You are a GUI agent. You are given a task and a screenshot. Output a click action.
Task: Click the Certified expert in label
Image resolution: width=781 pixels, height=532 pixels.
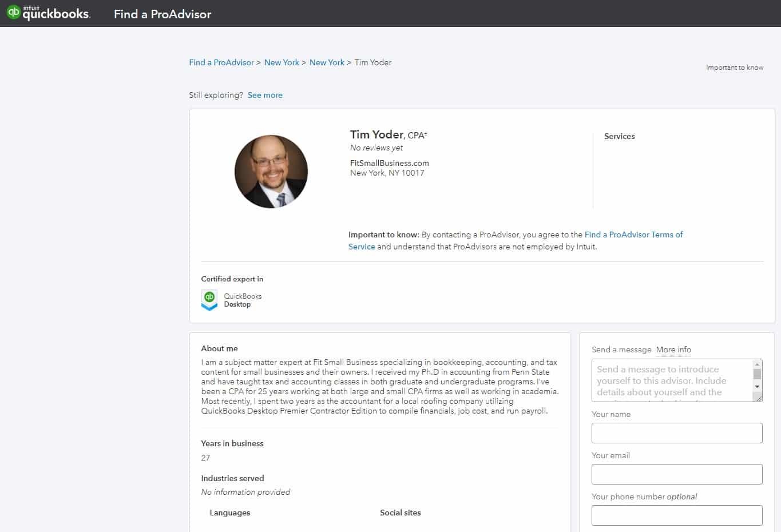pyautogui.click(x=232, y=279)
